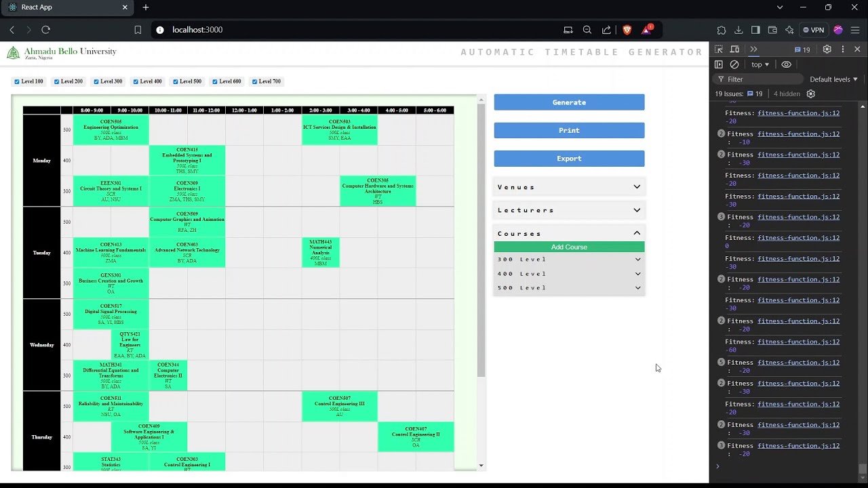
Task: Click the Export button
Action: click(569, 159)
